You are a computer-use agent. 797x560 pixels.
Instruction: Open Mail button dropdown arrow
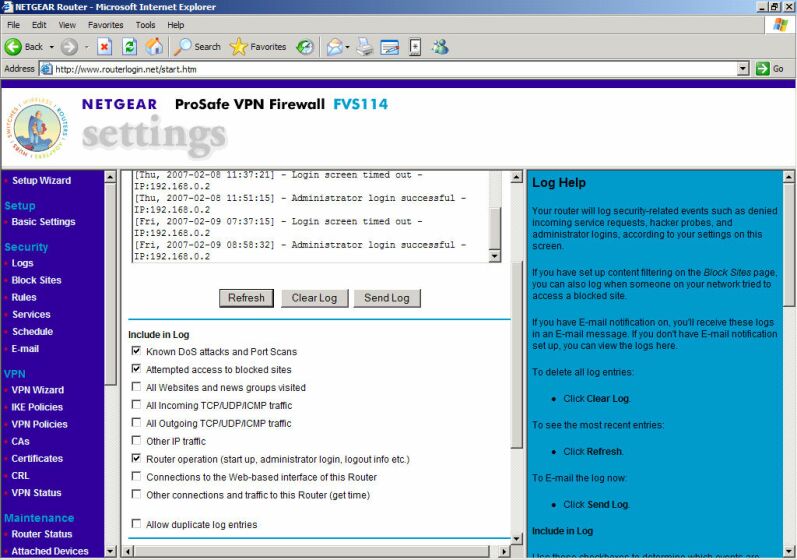point(347,47)
